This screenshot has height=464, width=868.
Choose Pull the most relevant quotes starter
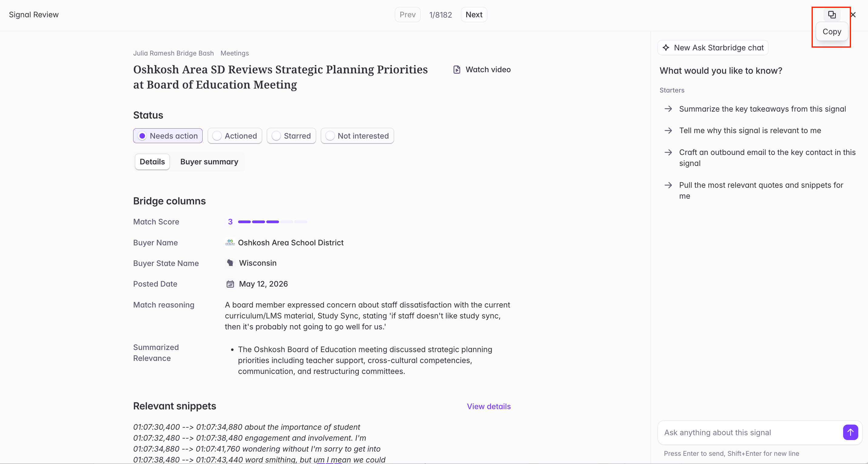[761, 190]
